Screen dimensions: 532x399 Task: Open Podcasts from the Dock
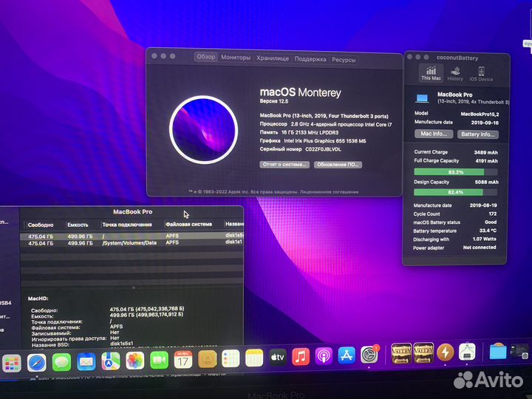point(324,356)
